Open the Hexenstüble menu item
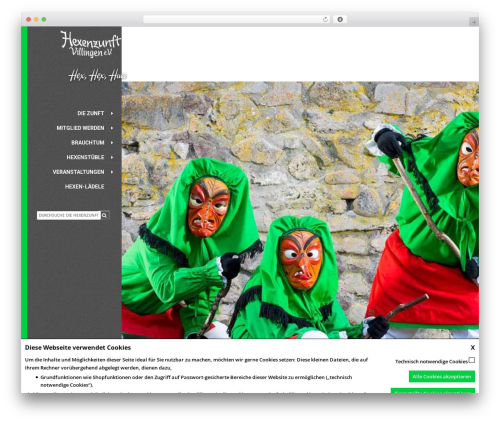Image resolution: width=500 pixels, height=423 pixels. 85,157
